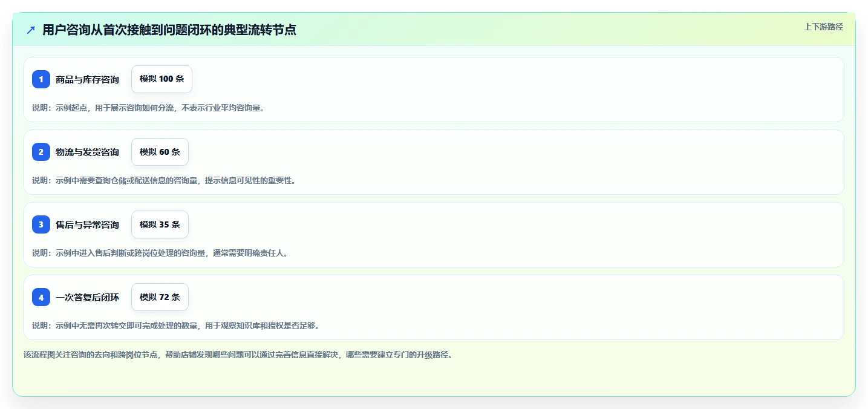Click the note about 仓储或配送信息
This screenshot has width=868, height=409.
coord(164,180)
